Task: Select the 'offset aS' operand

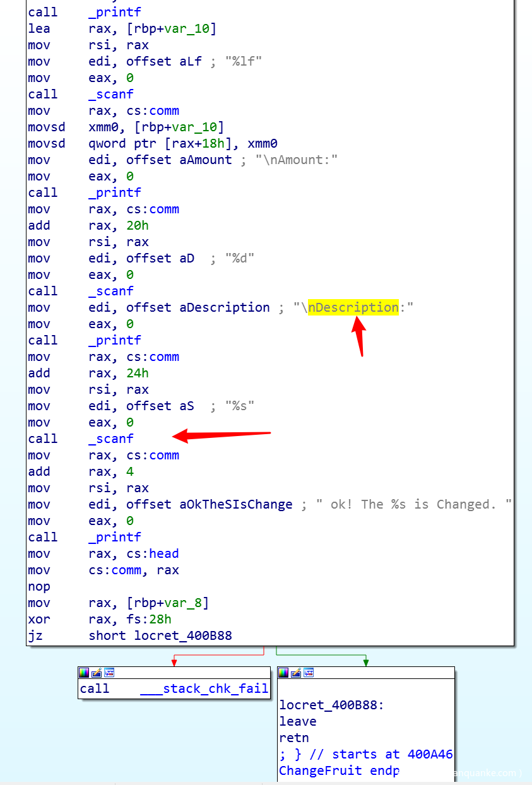Action: pos(160,406)
